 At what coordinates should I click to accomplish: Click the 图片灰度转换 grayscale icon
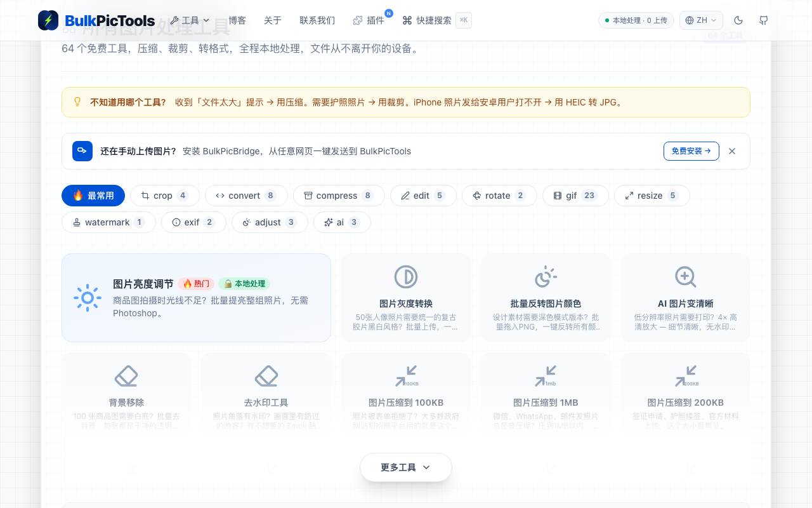(406, 277)
